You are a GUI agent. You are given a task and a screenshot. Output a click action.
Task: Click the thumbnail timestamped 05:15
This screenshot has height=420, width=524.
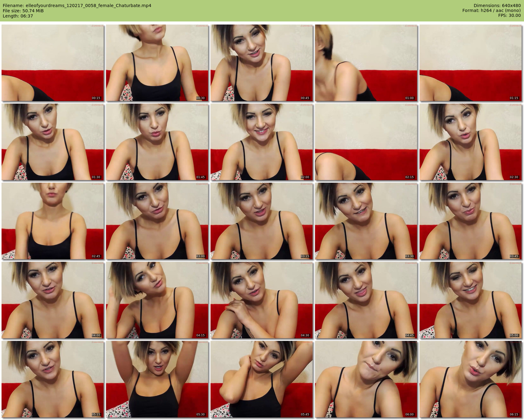[53, 379]
